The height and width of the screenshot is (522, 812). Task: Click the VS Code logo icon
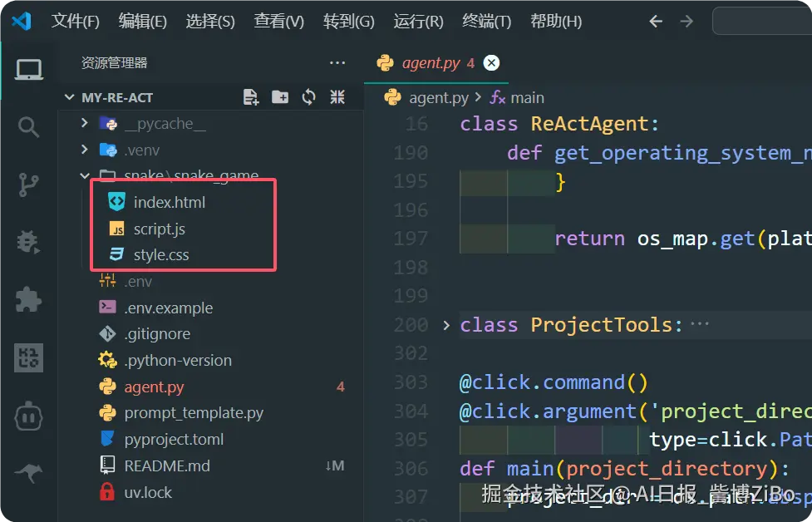22,21
